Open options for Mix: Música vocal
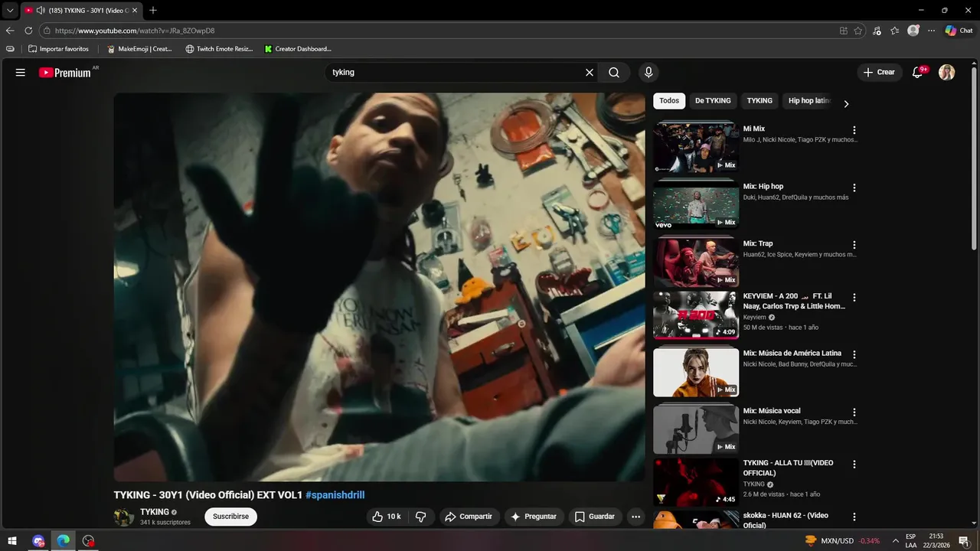The image size is (980, 551). point(854,412)
